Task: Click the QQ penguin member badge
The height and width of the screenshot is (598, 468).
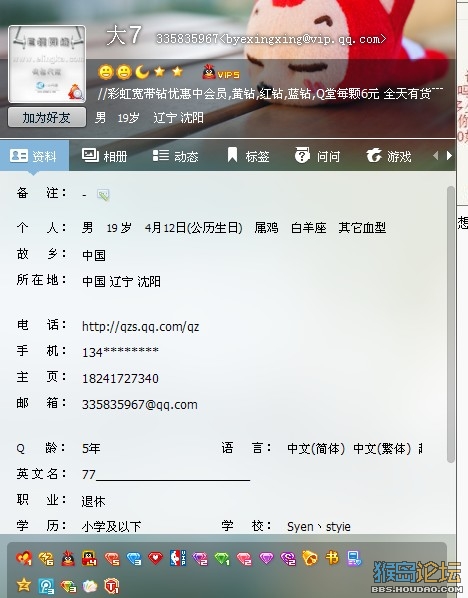Action: pos(68,558)
